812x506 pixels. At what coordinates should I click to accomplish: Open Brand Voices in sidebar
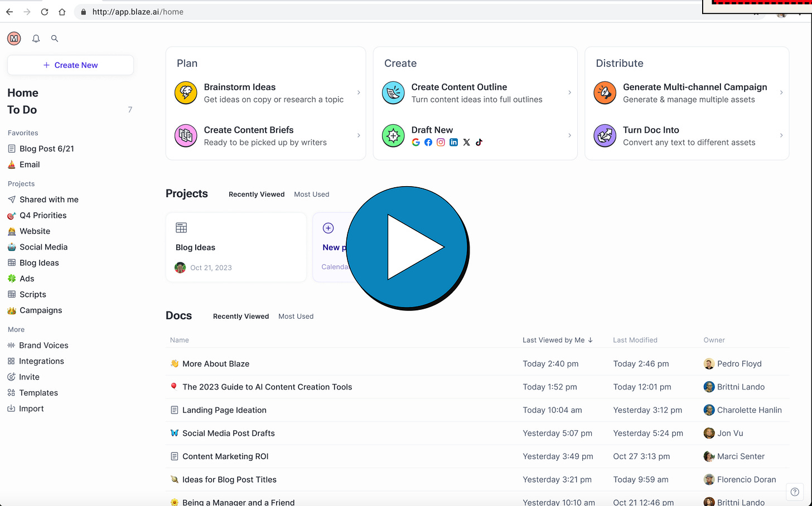point(37,346)
